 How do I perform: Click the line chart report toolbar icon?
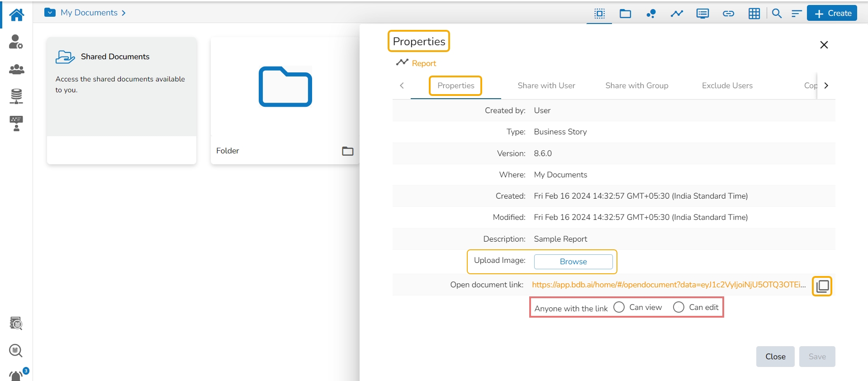tap(677, 14)
